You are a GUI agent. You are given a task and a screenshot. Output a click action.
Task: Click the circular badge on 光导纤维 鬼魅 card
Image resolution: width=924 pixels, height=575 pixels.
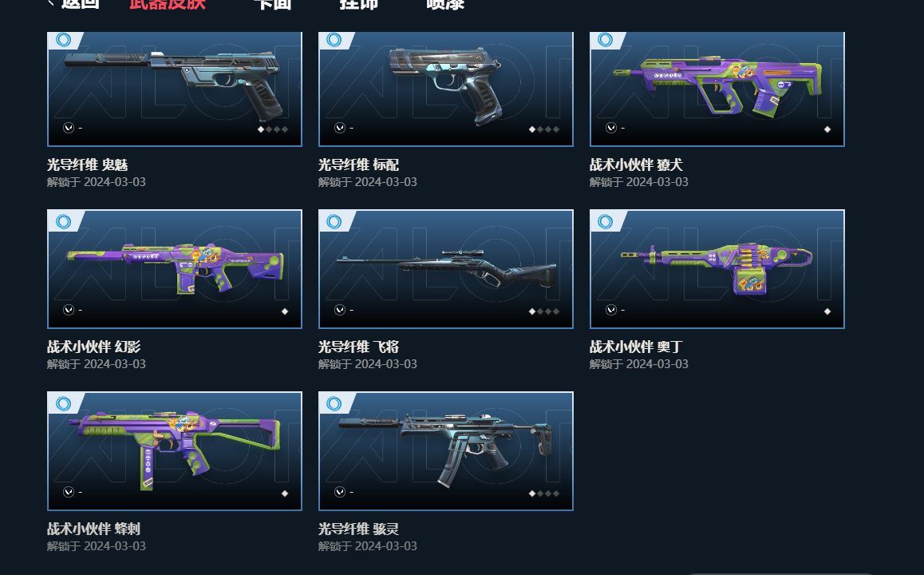click(x=64, y=40)
